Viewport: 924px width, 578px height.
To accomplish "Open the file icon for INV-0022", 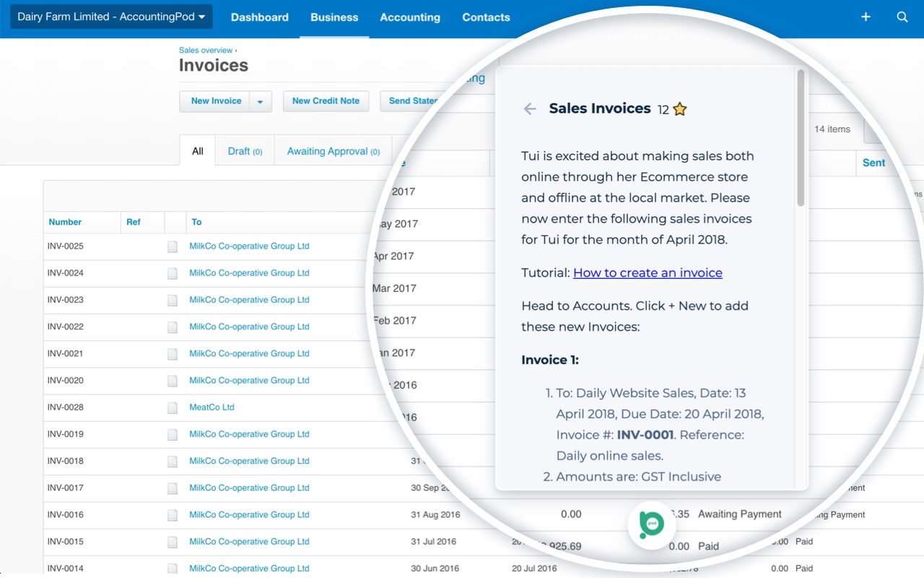I will tap(173, 327).
